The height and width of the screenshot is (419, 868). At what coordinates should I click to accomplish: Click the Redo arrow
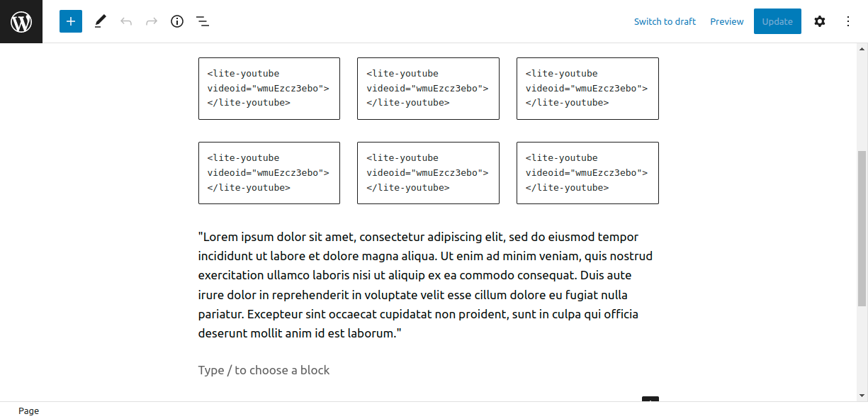click(152, 21)
